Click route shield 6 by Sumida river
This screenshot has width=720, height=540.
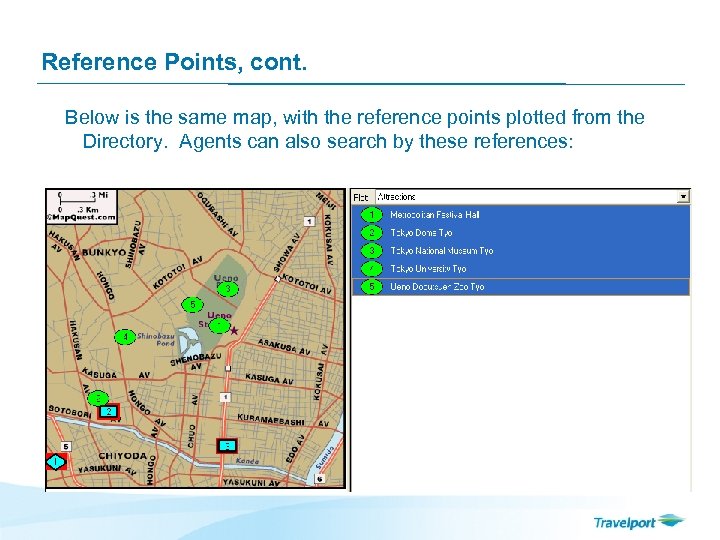click(320, 478)
